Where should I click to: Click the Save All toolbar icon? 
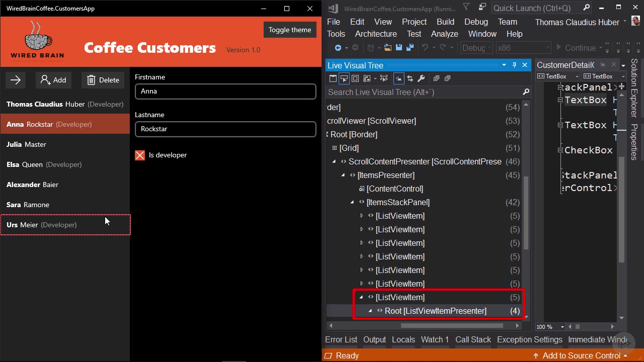(x=410, y=48)
